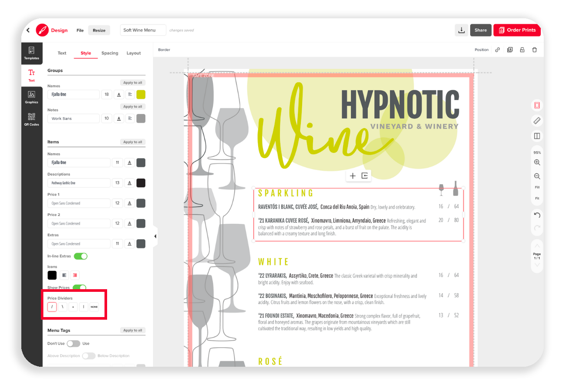This screenshot has height=392, width=566.
Task: Select the backslash price divider
Action: (63, 307)
